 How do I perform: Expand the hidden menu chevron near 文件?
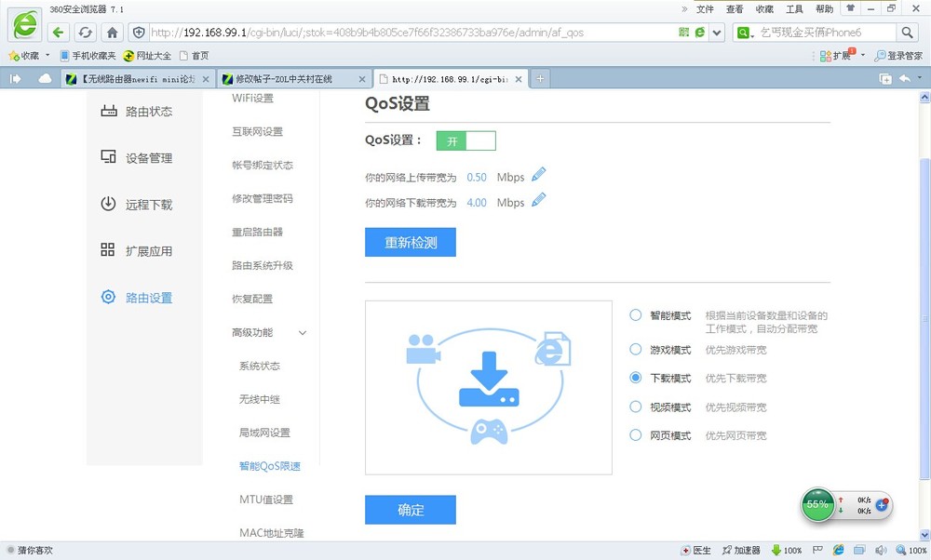(x=684, y=9)
